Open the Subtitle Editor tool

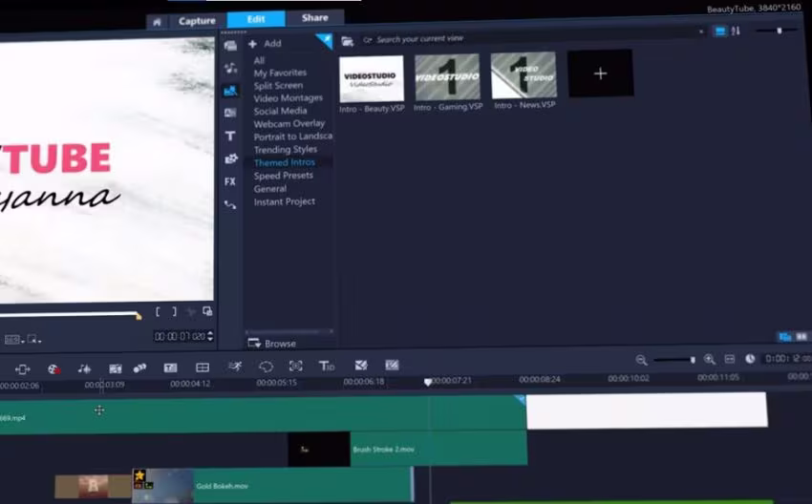[170, 367]
